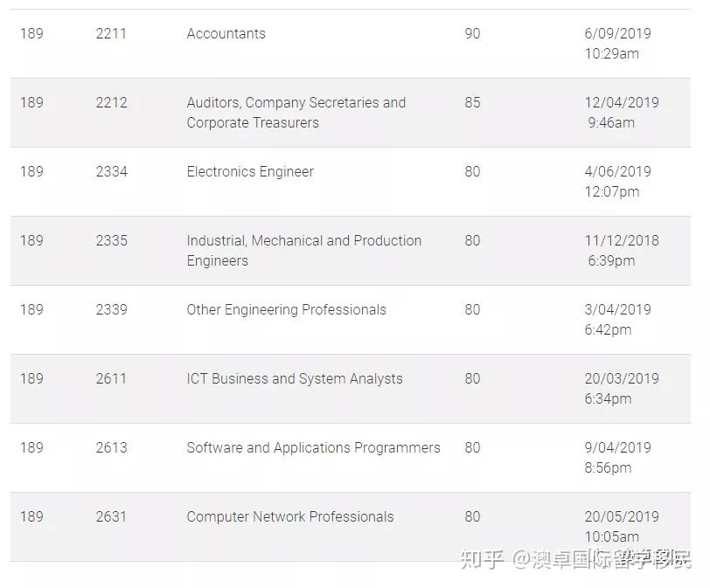Select occupation code 2631
This screenshot has width=710, height=588.
[x=111, y=516]
